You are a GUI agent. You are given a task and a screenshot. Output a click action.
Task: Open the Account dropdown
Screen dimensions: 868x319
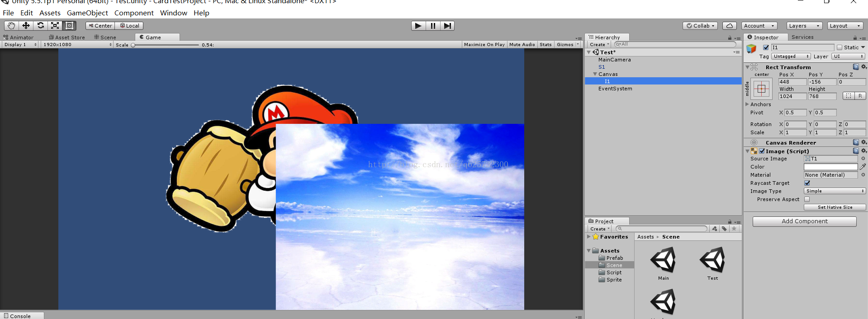pyautogui.click(x=759, y=26)
